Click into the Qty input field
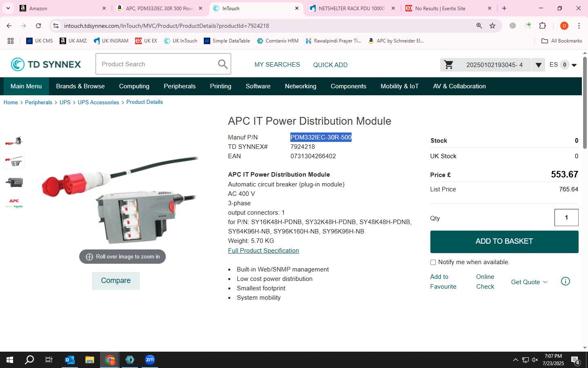The width and height of the screenshot is (588, 368). pyautogui.click(x=566, y=218)
